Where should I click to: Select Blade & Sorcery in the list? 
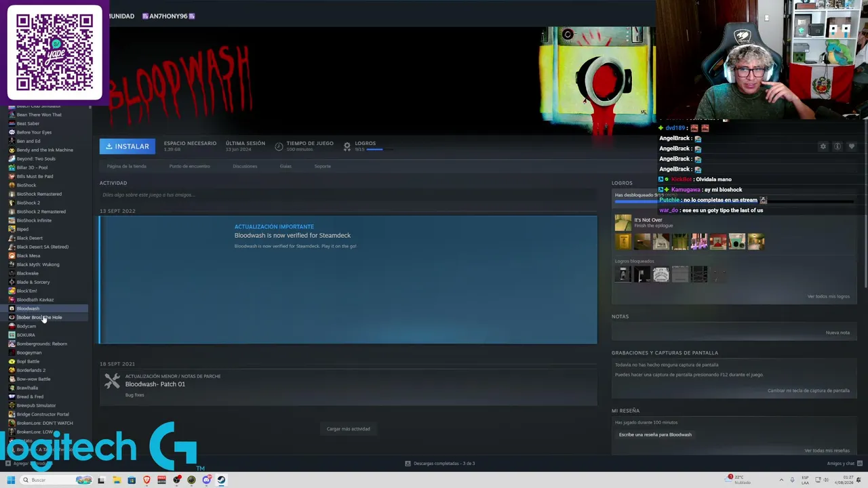[33, 282]
